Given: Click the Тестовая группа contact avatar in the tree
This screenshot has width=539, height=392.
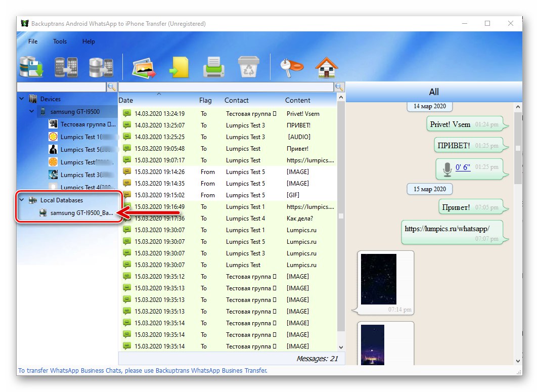Looking at the screenshot, I should tap(53, 124).
